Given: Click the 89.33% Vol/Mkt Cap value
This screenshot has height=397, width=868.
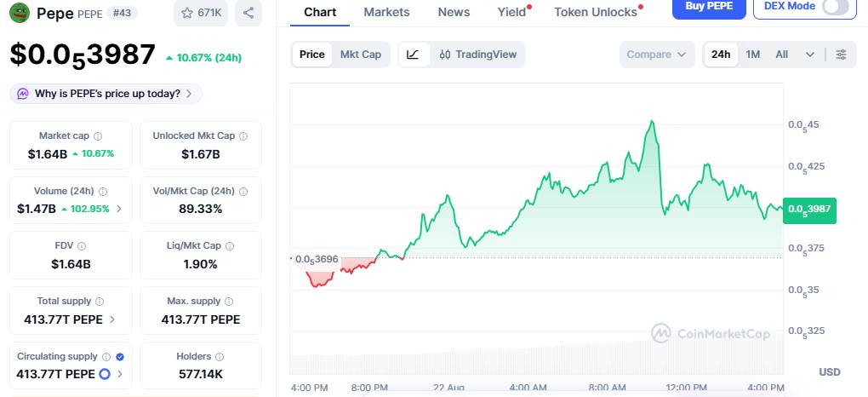Looking at the screenshot, I should pyautogui.click(x=200, y=209).
